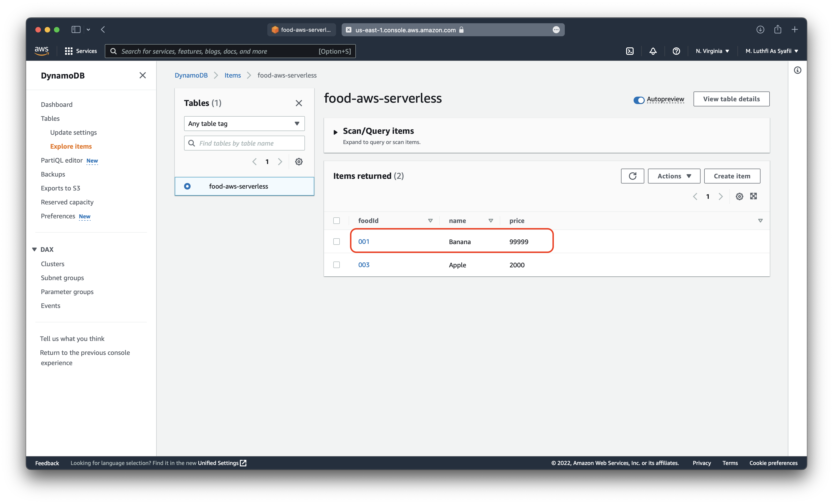
Task: Open the Any table tag dropdown
Action: [x=244, y=124]
